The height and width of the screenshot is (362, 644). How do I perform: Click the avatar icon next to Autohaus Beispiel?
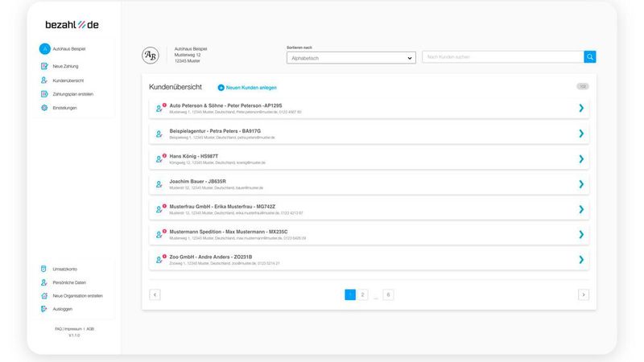(45, 49)
